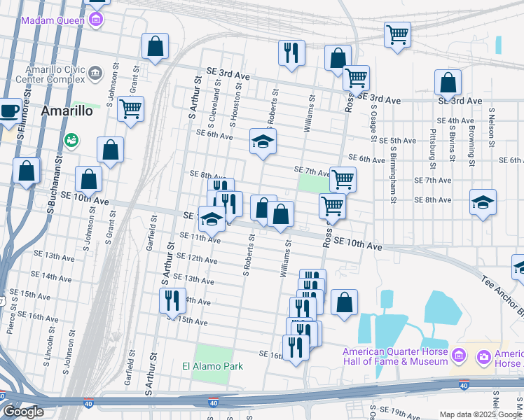This screenshot has width=524, height=420.
Task: Click the graduation cap marker near SE 8th Ave right side
Action: point(483,202)
